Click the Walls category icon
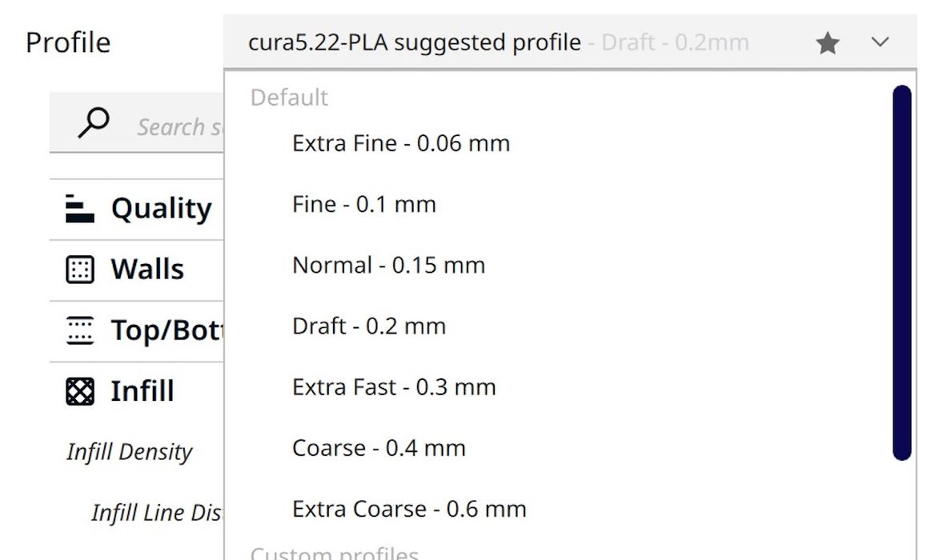Viewport: 927px width, 560px height. (x=79, y=270)
